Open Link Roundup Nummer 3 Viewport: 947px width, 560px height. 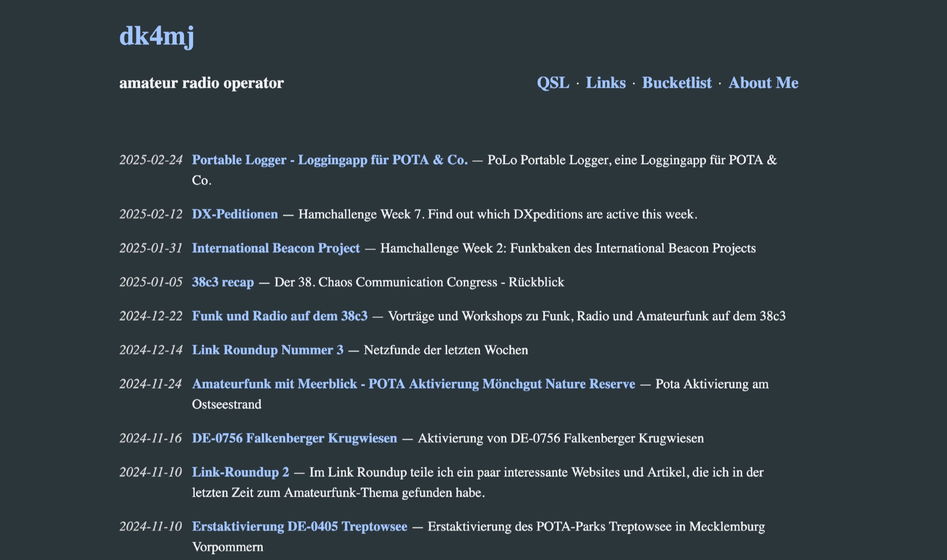coord(267,350)
